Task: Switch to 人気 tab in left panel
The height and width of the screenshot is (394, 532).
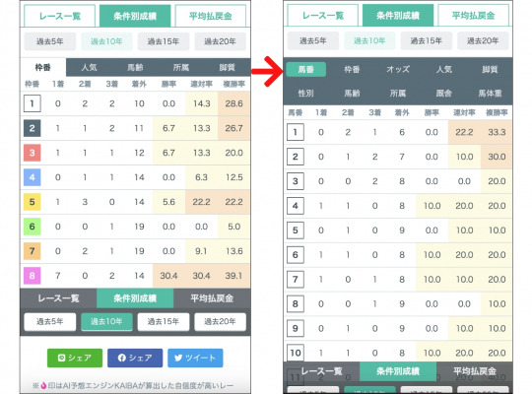Action: point(90,67)
